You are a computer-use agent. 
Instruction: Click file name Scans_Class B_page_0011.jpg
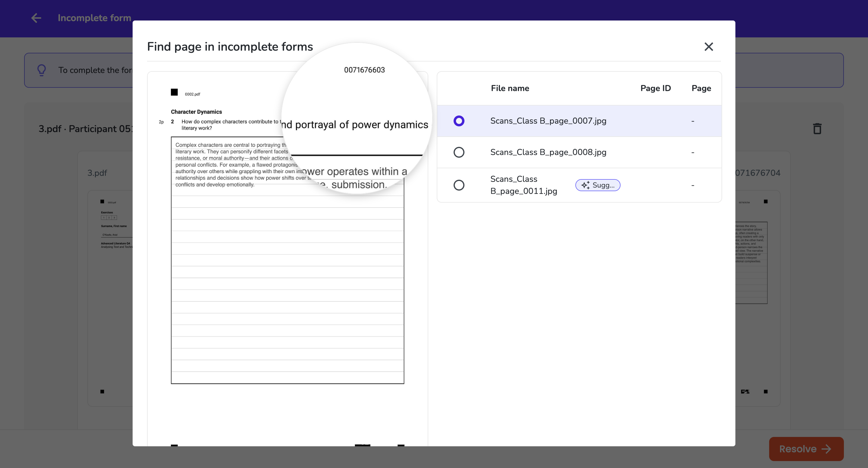tap(524, 185)
